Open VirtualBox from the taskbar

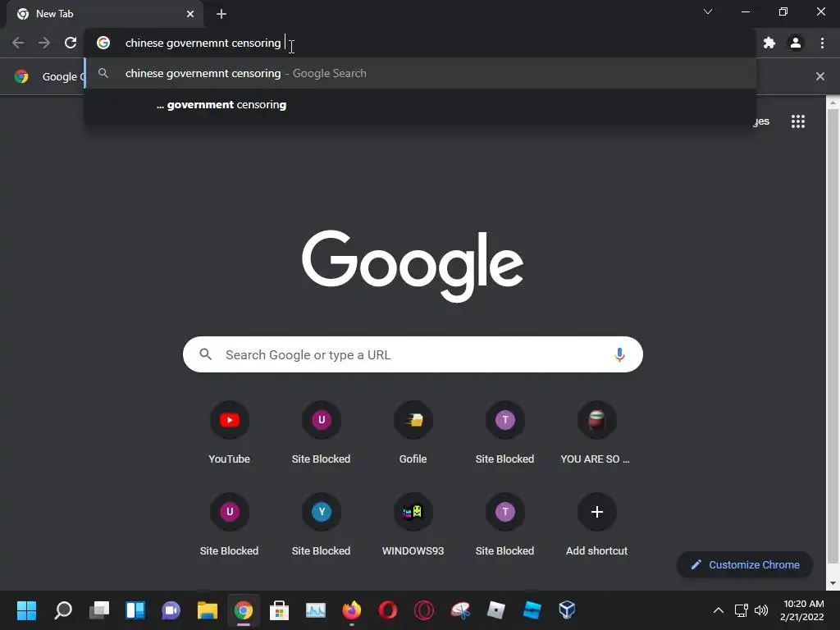point(568,610)
